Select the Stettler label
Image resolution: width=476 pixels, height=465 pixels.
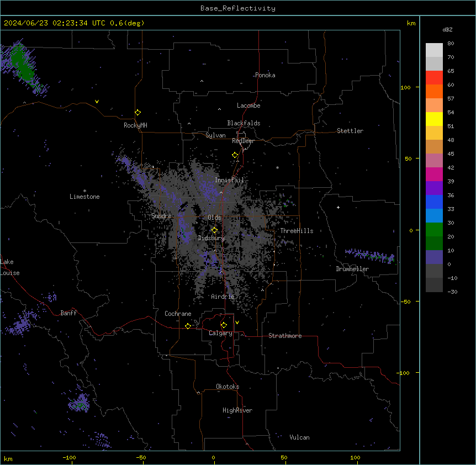[x=350, y=131]
